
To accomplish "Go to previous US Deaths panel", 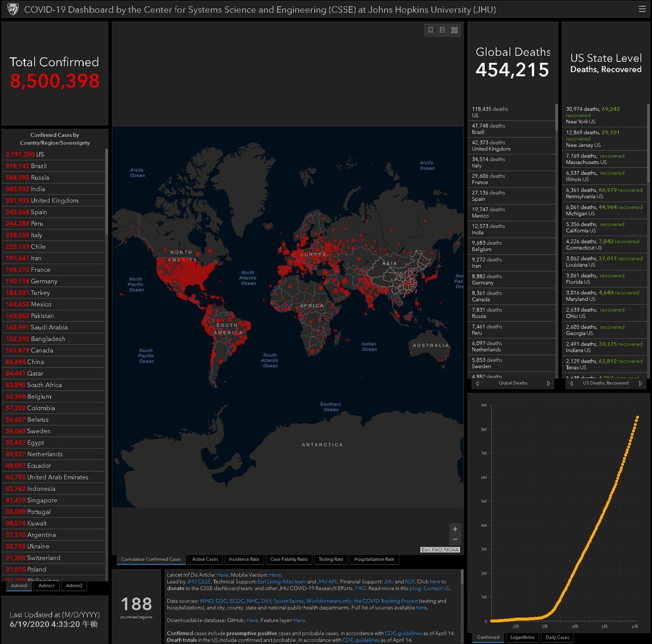I will pyautogui.click(x=571, y=383).
